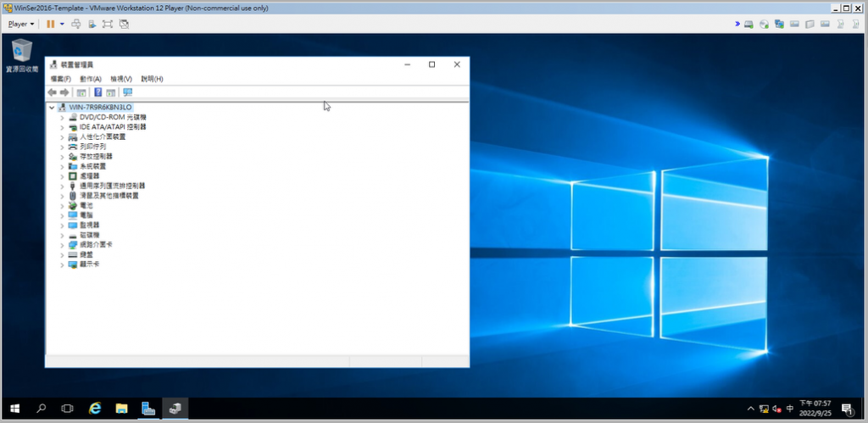The width and height of the screenshot is (868, 423).
Task: Select the 鍵盤 keyboard category
Action: pyautogui.click(x=86, y=254)
